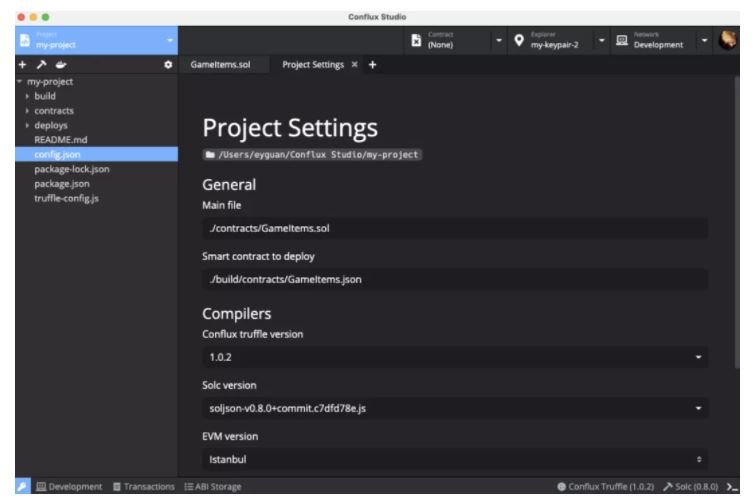Open project settings gear icon
This screenshot has width=753, height=502.
point(168,64)
